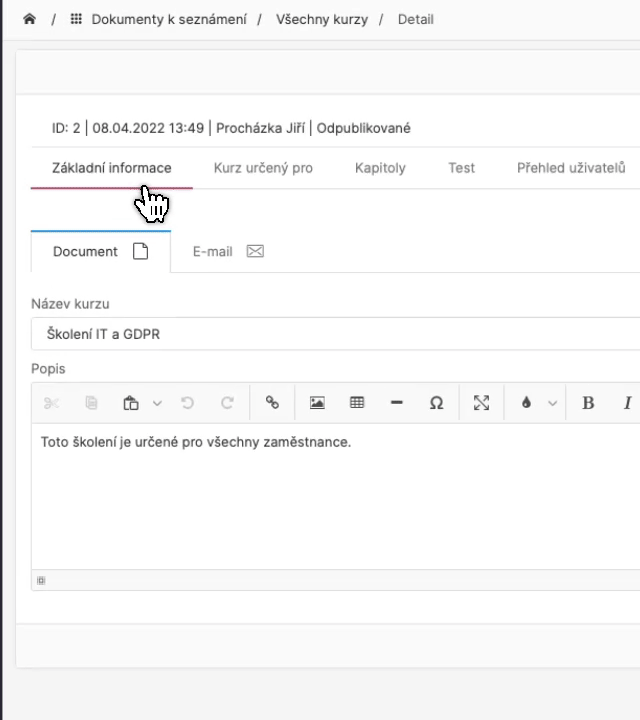
Task: Insert a table in the description editor
Action: (x=357, y=403)
